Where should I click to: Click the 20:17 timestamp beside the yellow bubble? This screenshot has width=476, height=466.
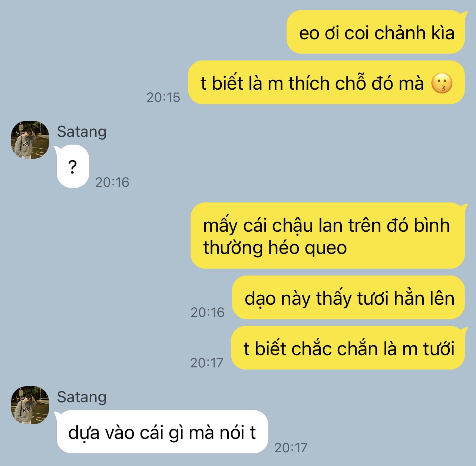[207, 363]
